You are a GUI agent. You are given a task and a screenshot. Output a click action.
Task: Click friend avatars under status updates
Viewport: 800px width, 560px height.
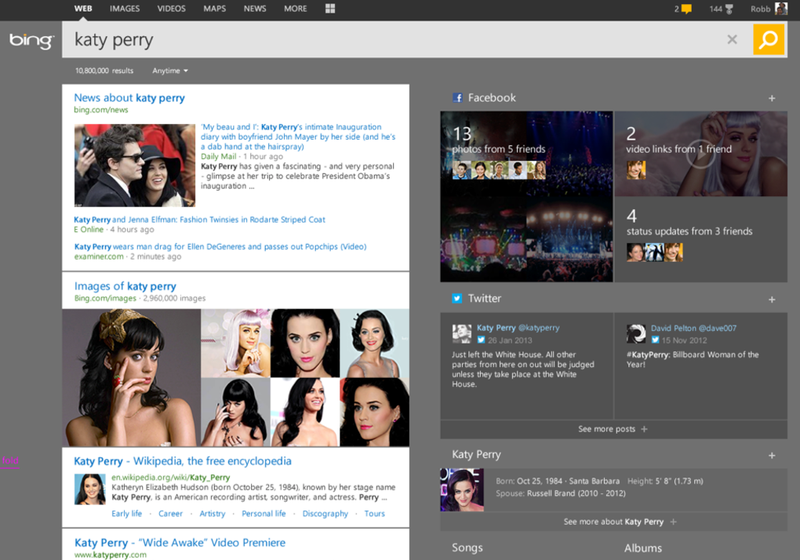coord(655,252)
